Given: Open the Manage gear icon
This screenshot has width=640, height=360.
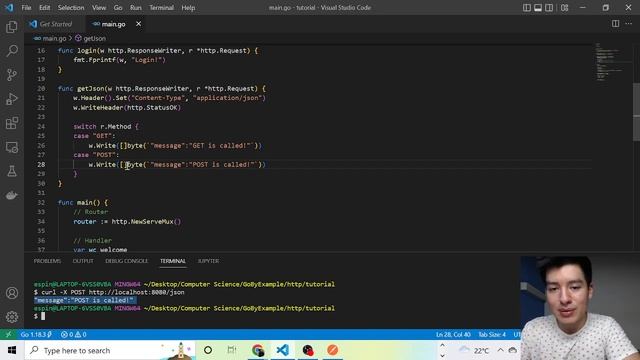Looking at the screenshot, I should tap(12, 317).
